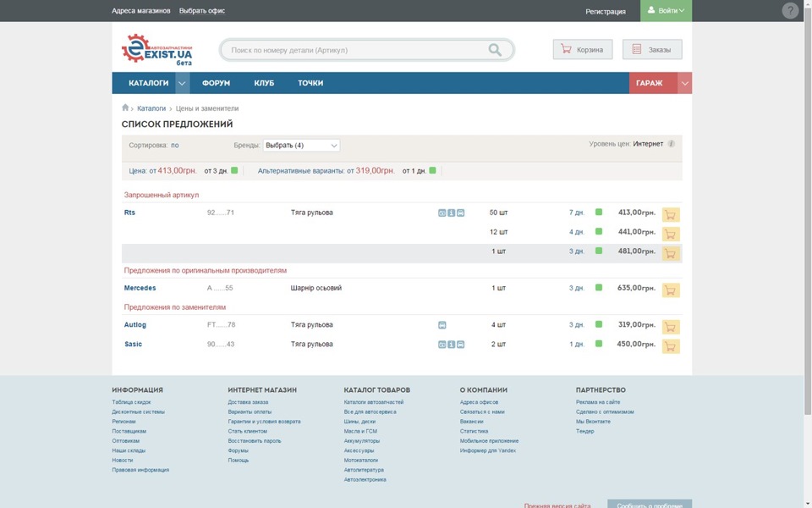Click the 7 дн. delivery link
The image size is (812, 508).
coord(577,213)
